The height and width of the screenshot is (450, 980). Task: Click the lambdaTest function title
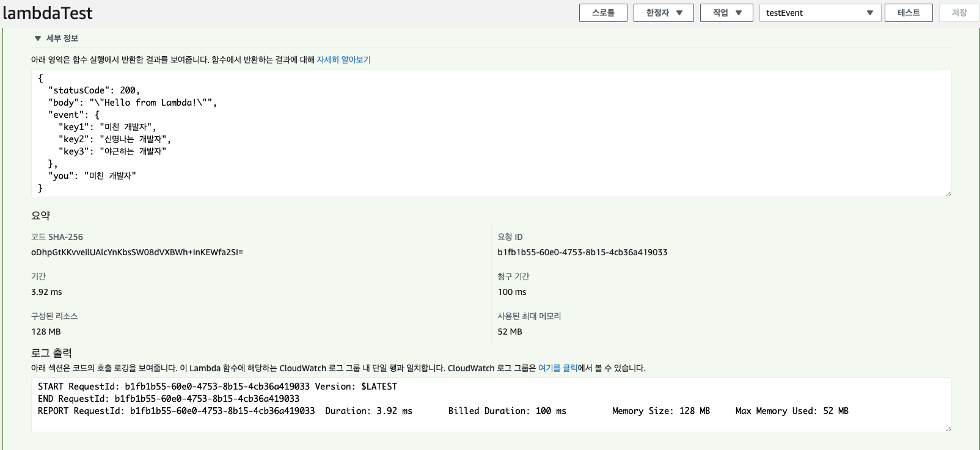pos(48,13)
